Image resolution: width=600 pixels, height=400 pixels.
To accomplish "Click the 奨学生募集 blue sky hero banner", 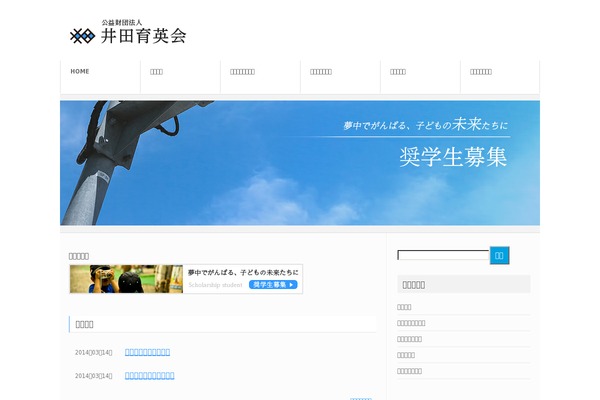I will pos(300,163).
